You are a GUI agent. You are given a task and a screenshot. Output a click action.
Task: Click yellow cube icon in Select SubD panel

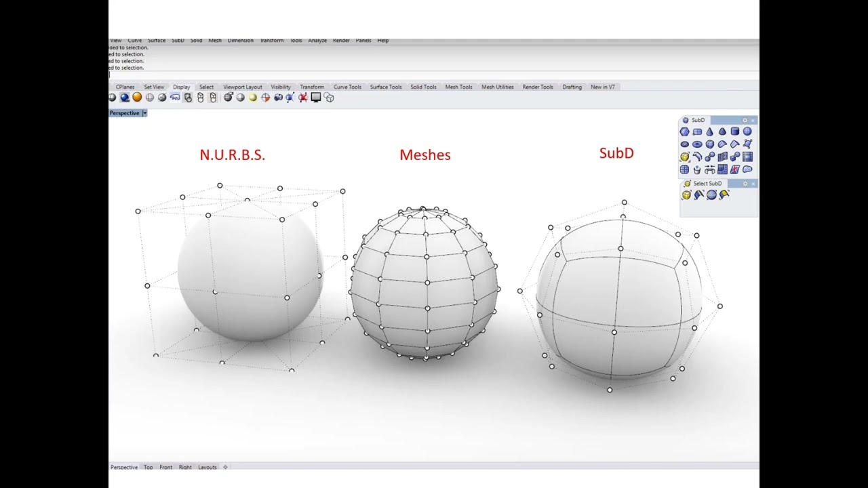click(686, 195)
